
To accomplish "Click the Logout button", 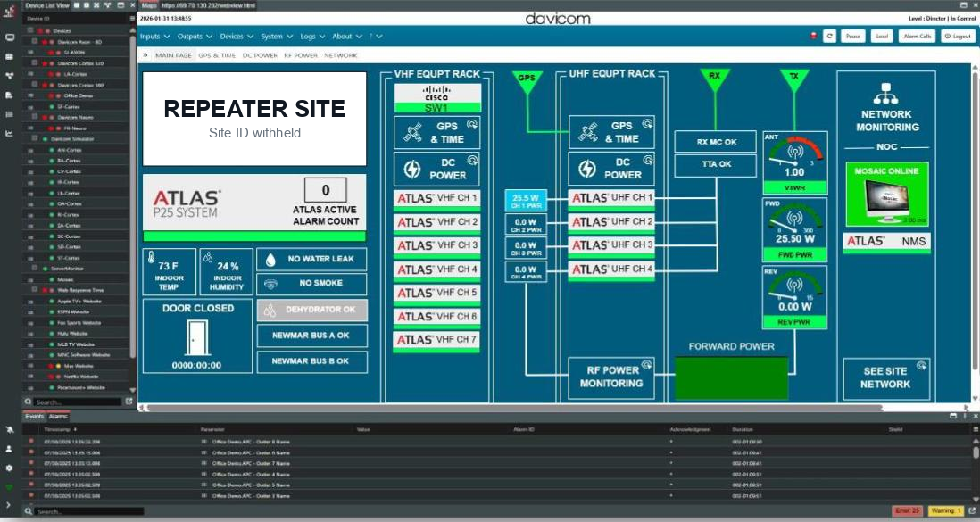I will click(x=958, y=37).
